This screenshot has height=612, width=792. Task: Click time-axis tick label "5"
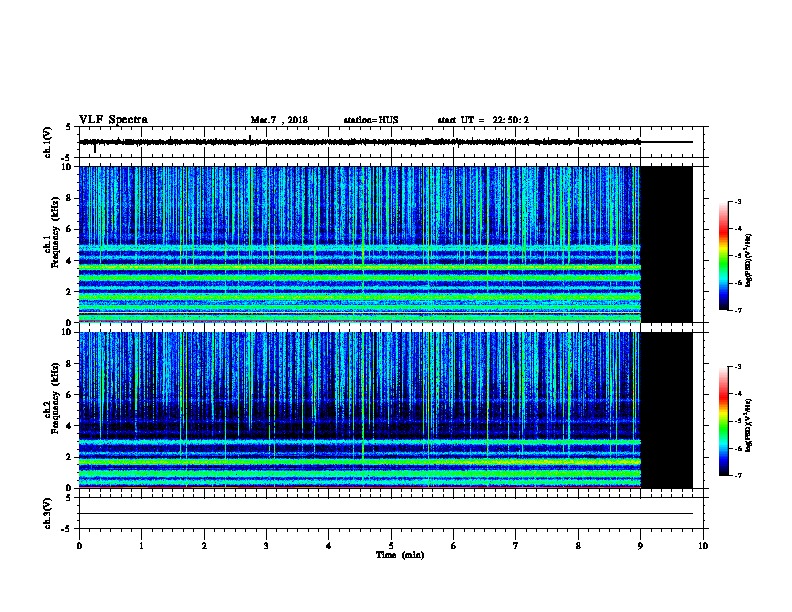pyautogui.click(x=391, y=545)
